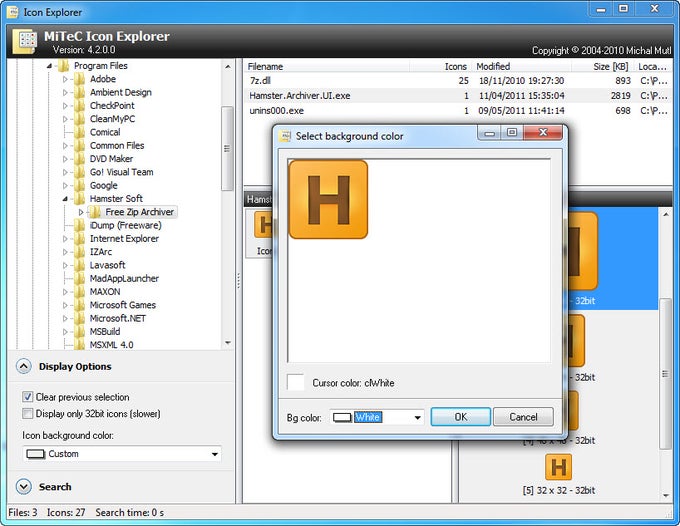Click the Adobe folder icon in tree
The height and width of the screenshot is (526, 680).
tap(79, 79)
